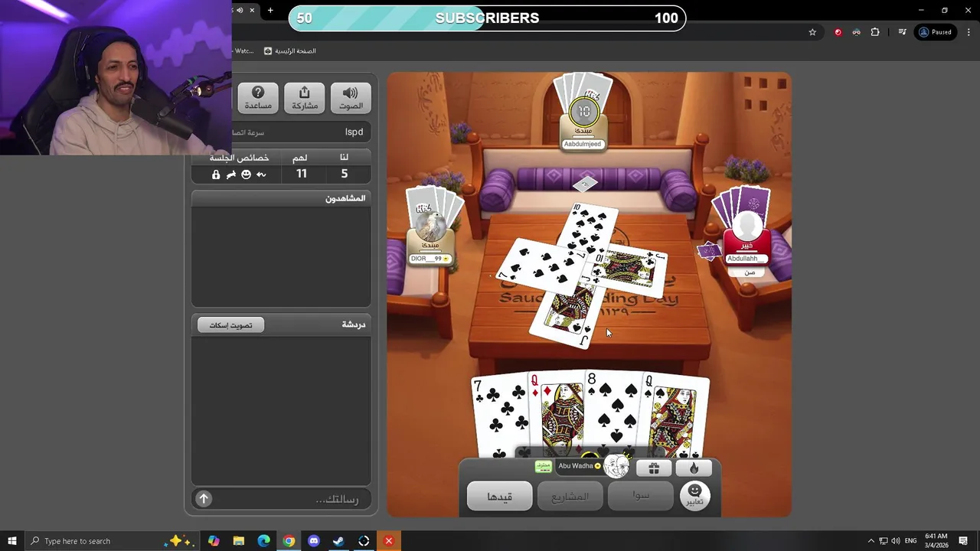
Task: Mute the tab using speaker icon
Action: pyautogui.click(x=240, y=10)
